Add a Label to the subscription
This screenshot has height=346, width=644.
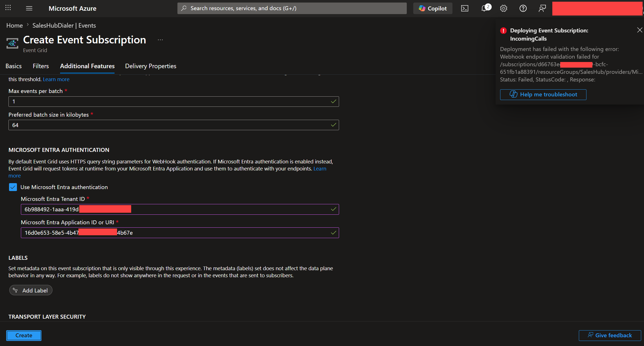[31, 290]
